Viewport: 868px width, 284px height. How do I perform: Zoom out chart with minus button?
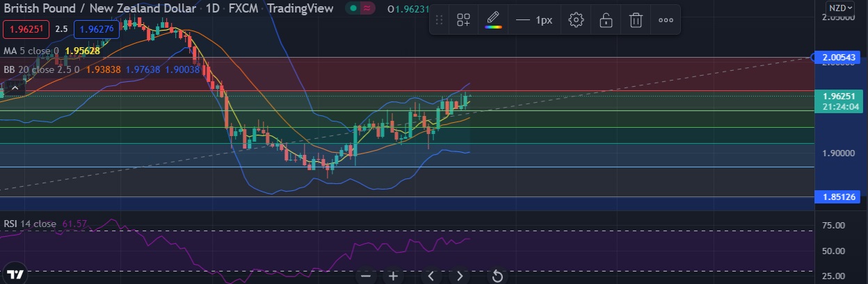pyautogui.click(x=366, y=276)
